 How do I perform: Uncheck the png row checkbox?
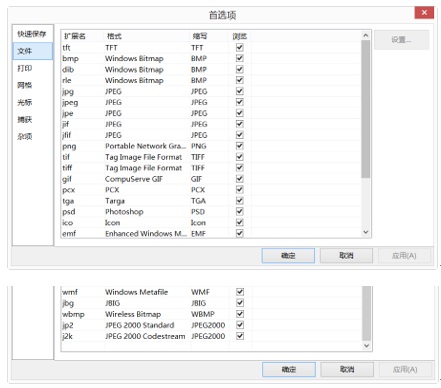tap(239, 146)
